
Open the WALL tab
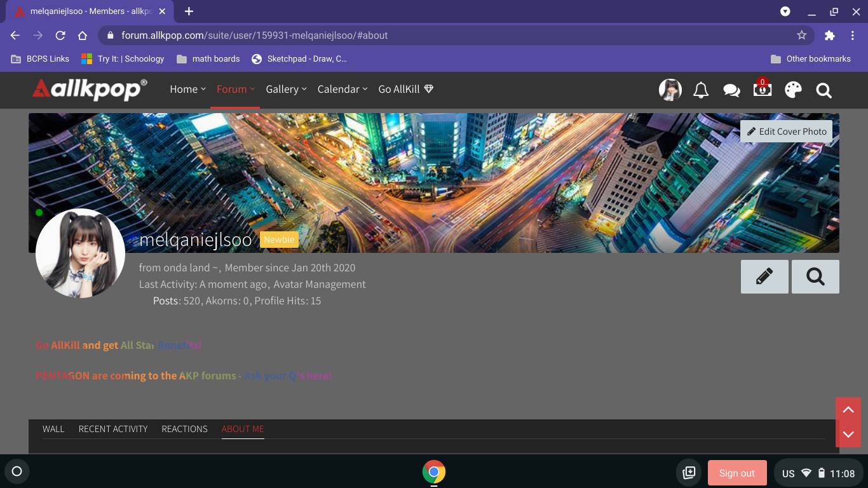pos(53,429)
